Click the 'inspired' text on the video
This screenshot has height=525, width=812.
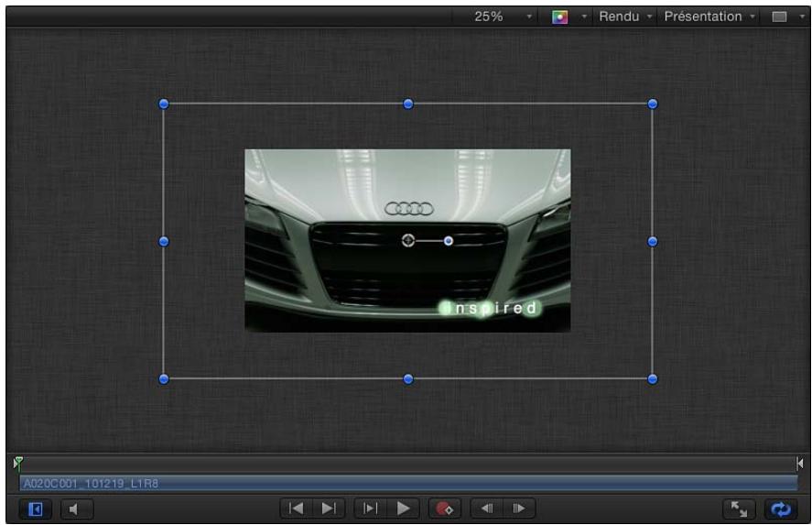point(489,308)
